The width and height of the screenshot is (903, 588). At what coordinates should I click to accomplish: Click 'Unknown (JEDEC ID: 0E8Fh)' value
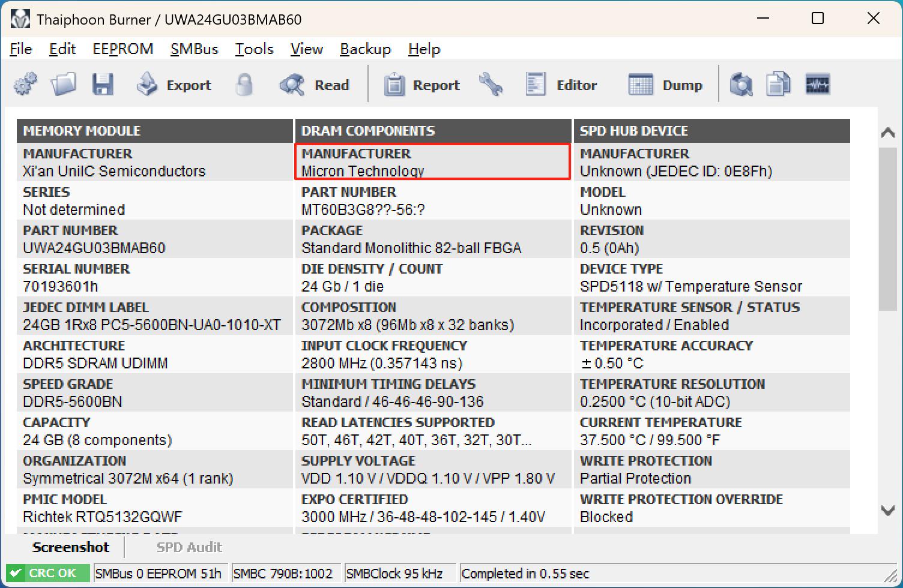pyautogui.click(x=676, y=172)
